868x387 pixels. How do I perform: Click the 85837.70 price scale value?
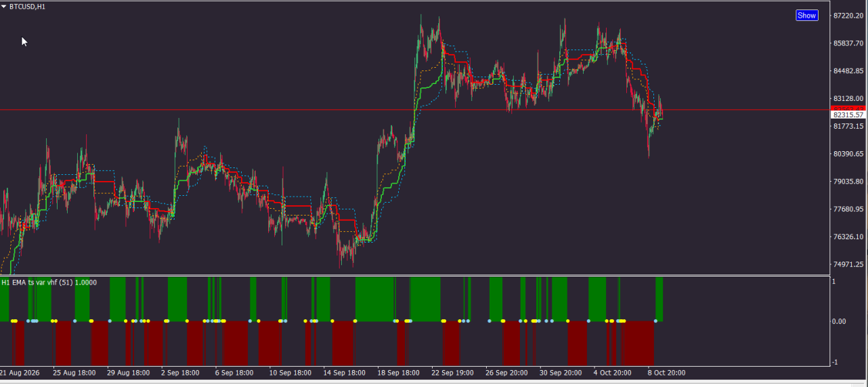(848, 43)
